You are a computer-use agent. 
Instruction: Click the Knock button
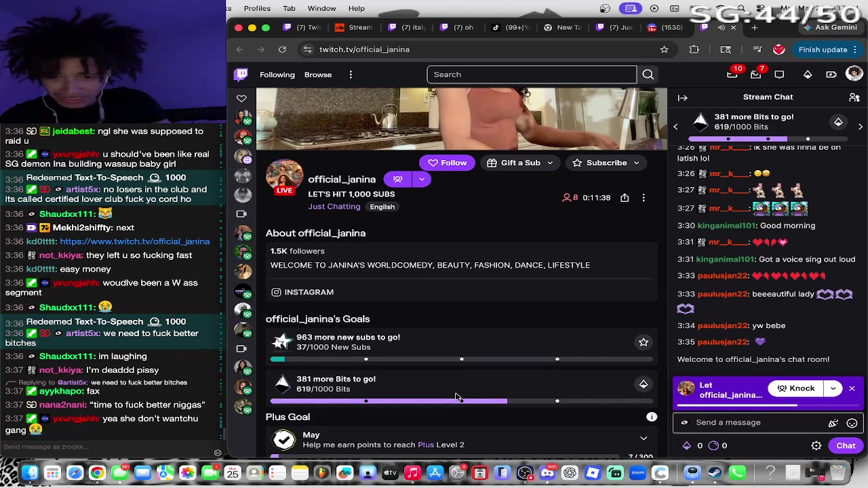(x=795, y=389)
